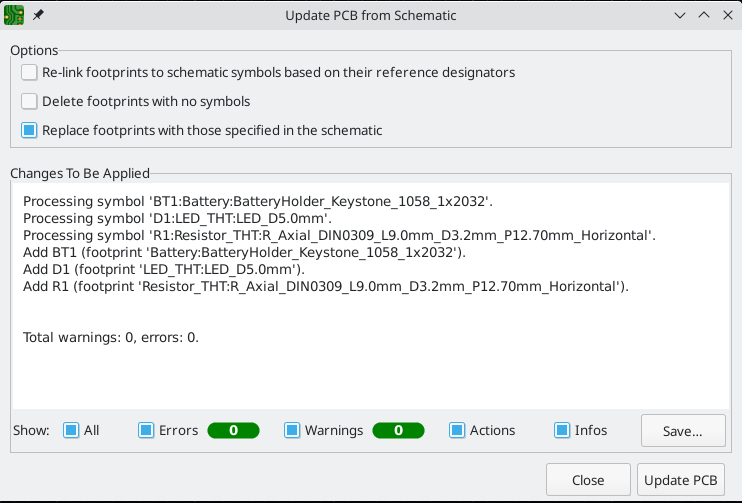
Task: Click the green Errors count badge
Action: coord(233,431)
